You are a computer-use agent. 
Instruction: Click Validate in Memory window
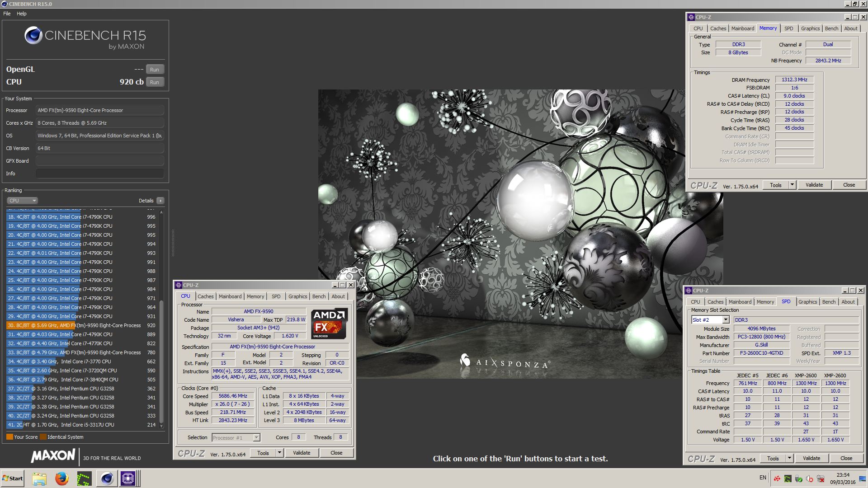pyautogui.click(x=814, y=185)
